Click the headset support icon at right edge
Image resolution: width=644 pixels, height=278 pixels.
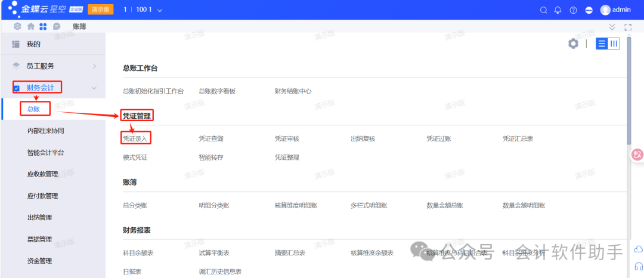click(x=638, y=267)
